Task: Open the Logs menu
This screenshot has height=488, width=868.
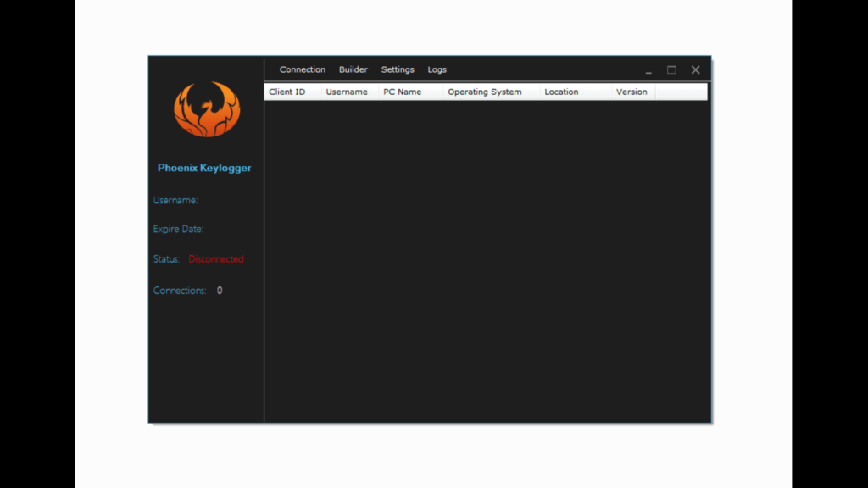Action: click(437, 69)
